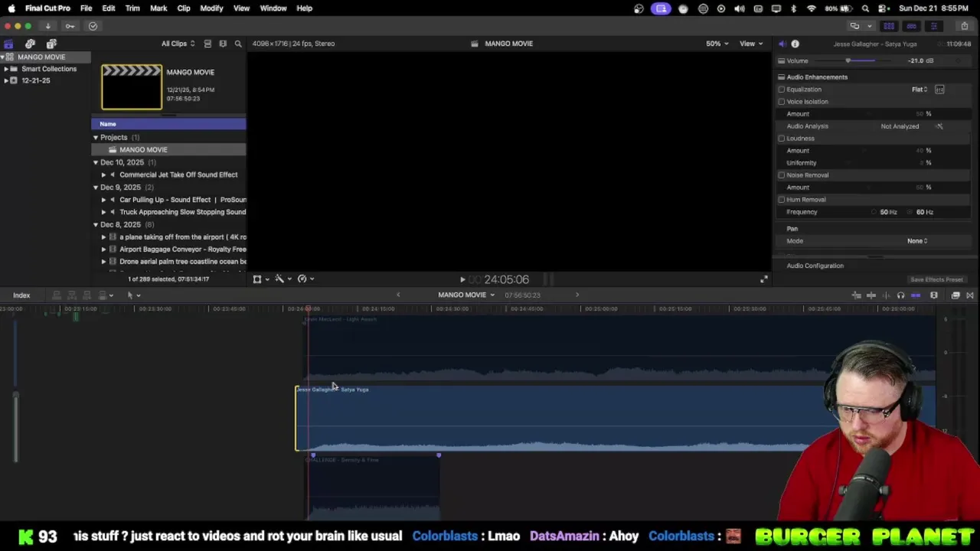This screenshot has width=980, height=551.
Task: Open the Equalization Flat preset dropdown
Action: (x=920, y=90)
